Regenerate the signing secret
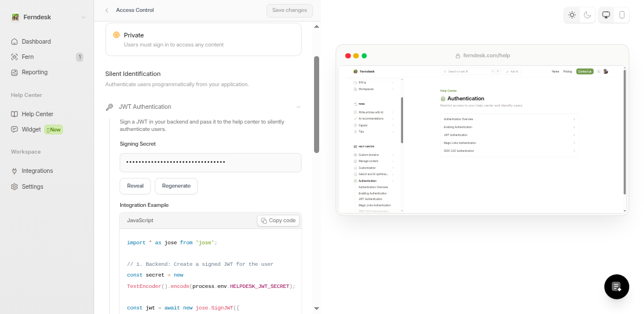Screen dimensions: 644x314 tap(176, 186)
